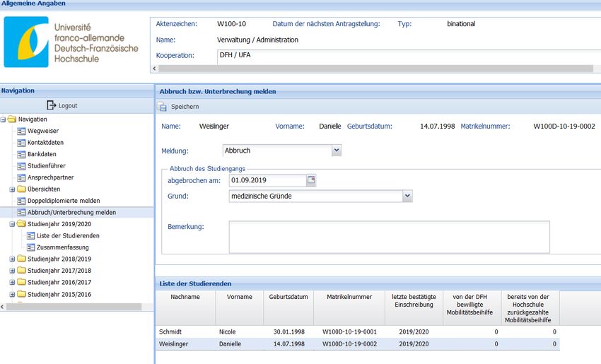Click the Studienjahr 2019/2020 folder icon
601x364 pixels.
pos(21,224)
